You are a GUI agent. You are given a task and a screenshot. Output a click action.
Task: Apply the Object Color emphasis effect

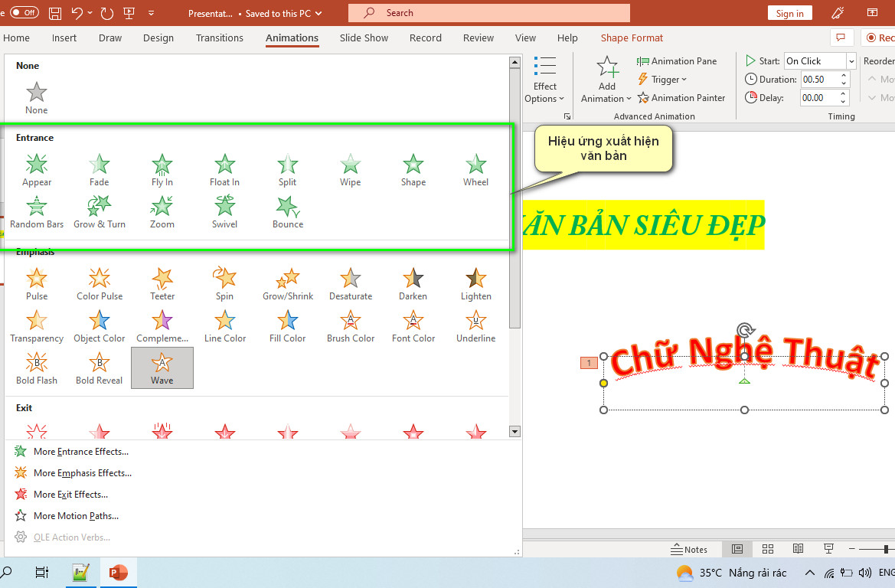coord(100,327)
